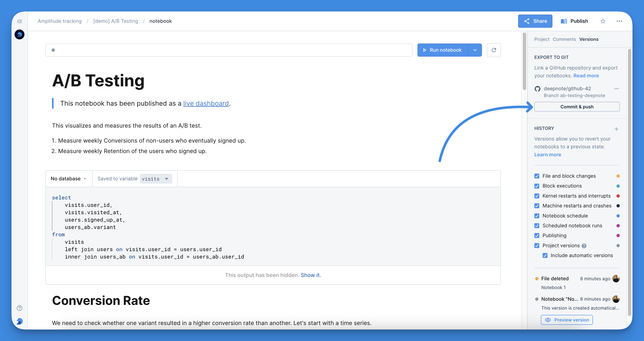Select the Versions tab
Viewport: 644px width, 341px height.
[x=589, y=39]
